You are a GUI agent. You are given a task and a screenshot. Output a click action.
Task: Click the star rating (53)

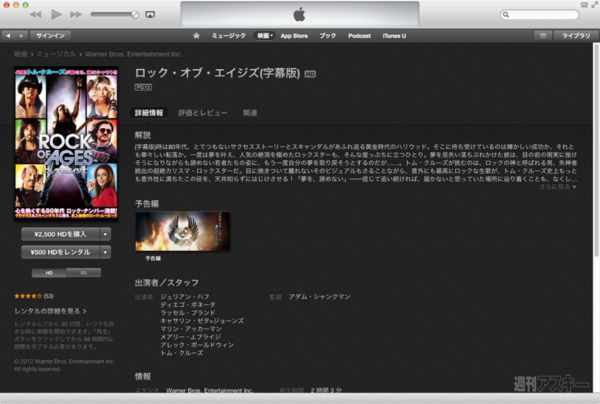pyautogui.click(x=34, y=296)
